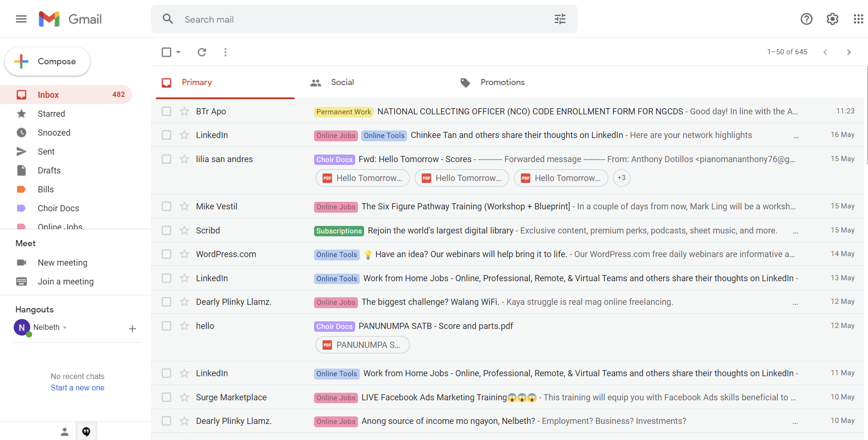The height and width of the screenshot is (440, 868).
Task: Tick the checkbox for lilia san andres email
Action: point(166,159)
